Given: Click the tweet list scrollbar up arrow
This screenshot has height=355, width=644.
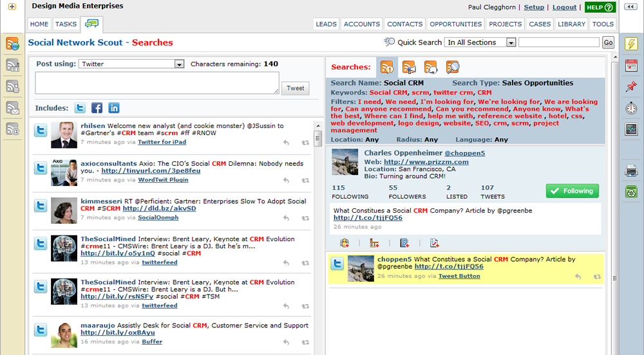Looking at the screenshot, I should (318, 125).
